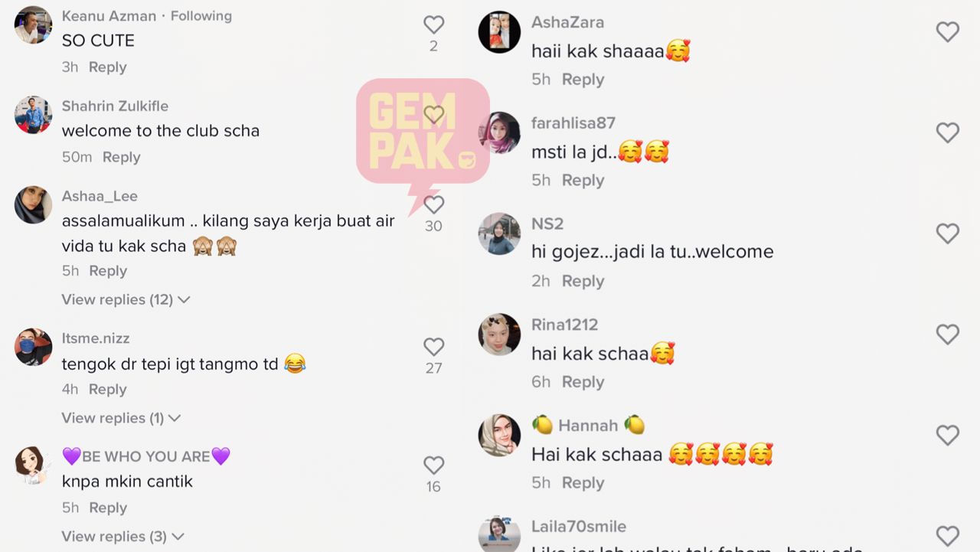This screenshot has height=552, width=980.
Task: Heart AshaZara's "haii kak shaaaa" comment
Action: pos(948,31)
